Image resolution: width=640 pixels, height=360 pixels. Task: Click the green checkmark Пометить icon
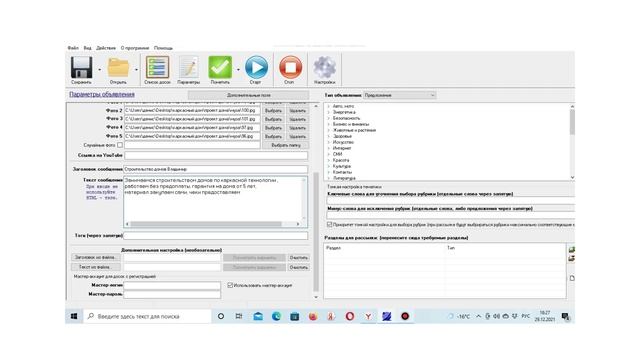[x=220, y=67]
